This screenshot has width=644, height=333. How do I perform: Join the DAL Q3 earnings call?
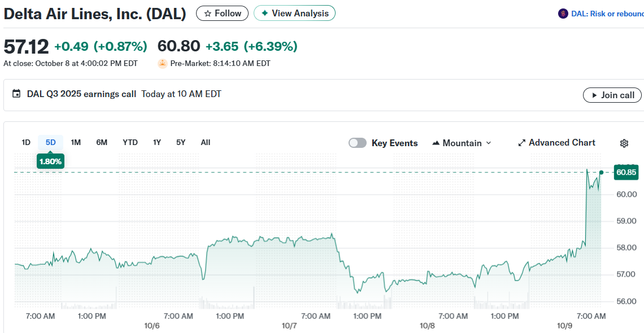point(612,95)
